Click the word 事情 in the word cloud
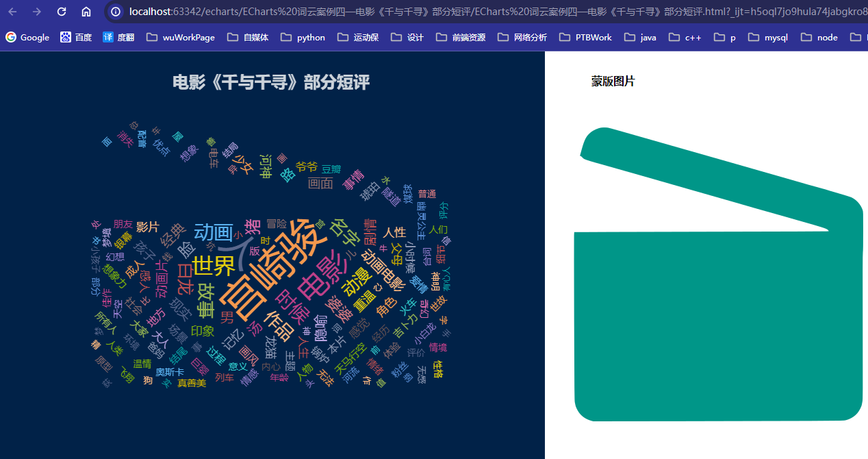Viewport: 868px width, 459px height. coord(353,179)
